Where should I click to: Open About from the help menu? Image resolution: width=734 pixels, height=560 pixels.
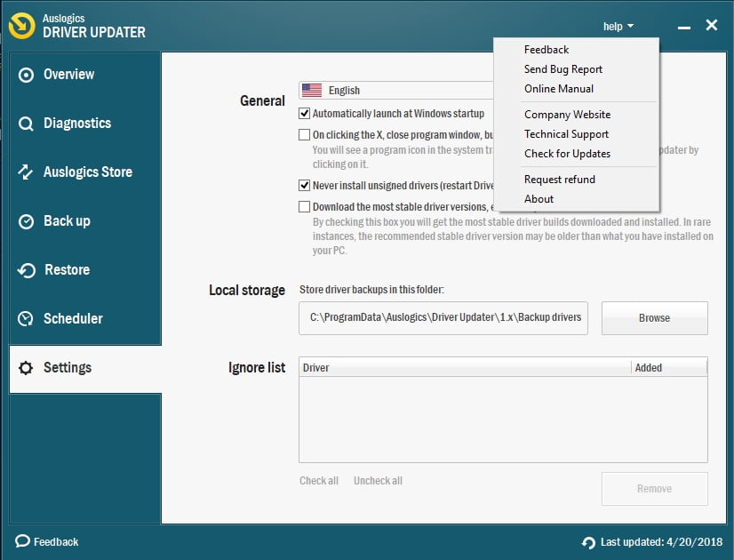576,199
